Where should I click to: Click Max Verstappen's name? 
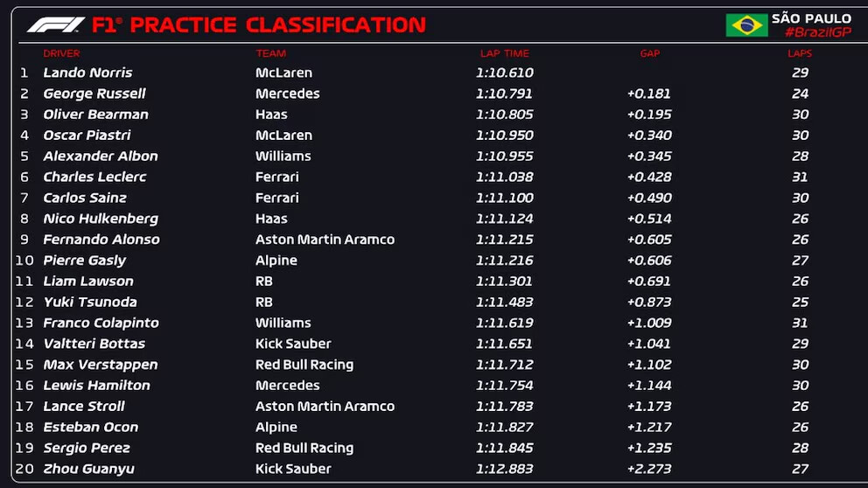point(101,365)
